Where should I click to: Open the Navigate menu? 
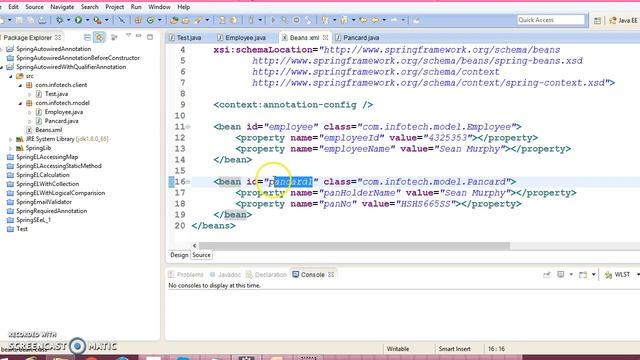[x=62, y=7]
